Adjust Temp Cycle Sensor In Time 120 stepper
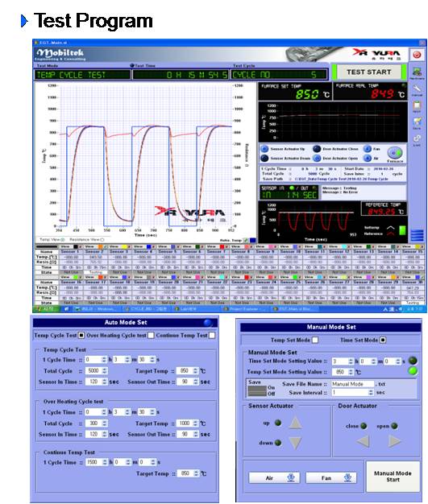428x504 pixels. click(x=104, y=382)
